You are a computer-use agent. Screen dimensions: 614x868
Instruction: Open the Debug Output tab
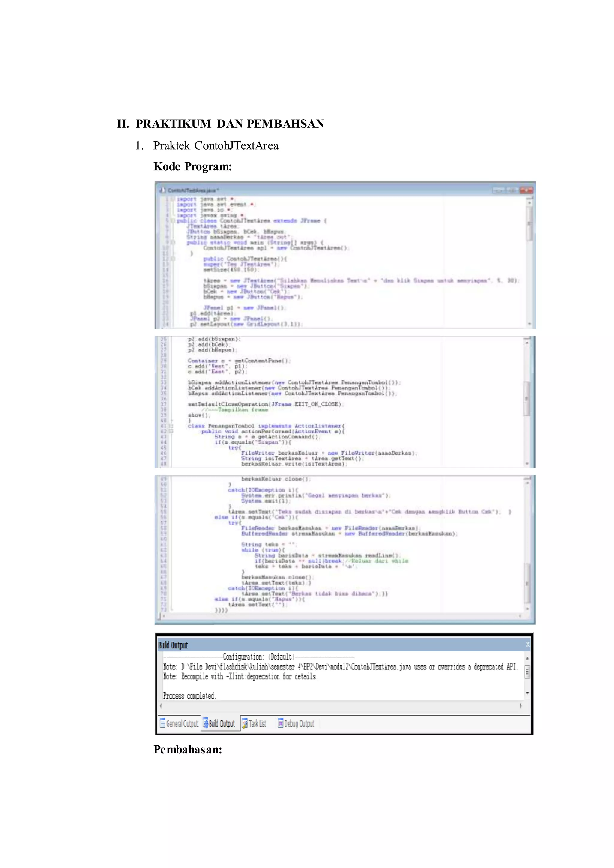pyautogui.click(x=299, y=723)
